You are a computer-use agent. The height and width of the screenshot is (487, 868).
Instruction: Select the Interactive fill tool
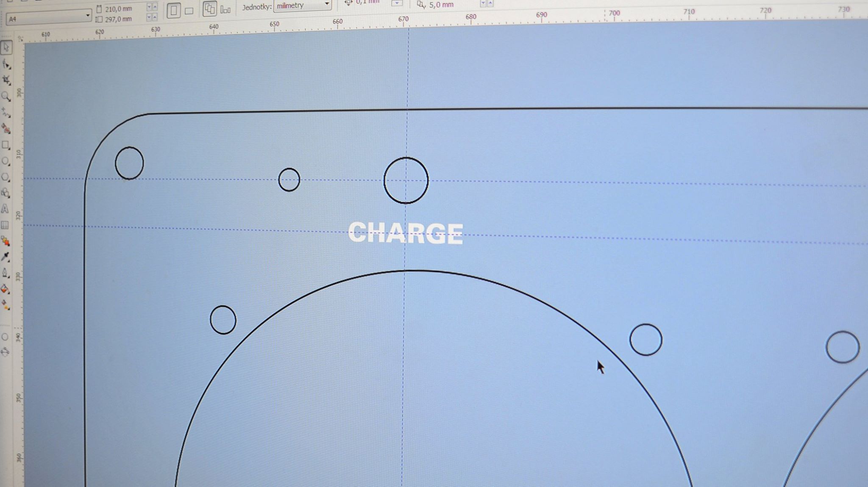coord(5,304)
